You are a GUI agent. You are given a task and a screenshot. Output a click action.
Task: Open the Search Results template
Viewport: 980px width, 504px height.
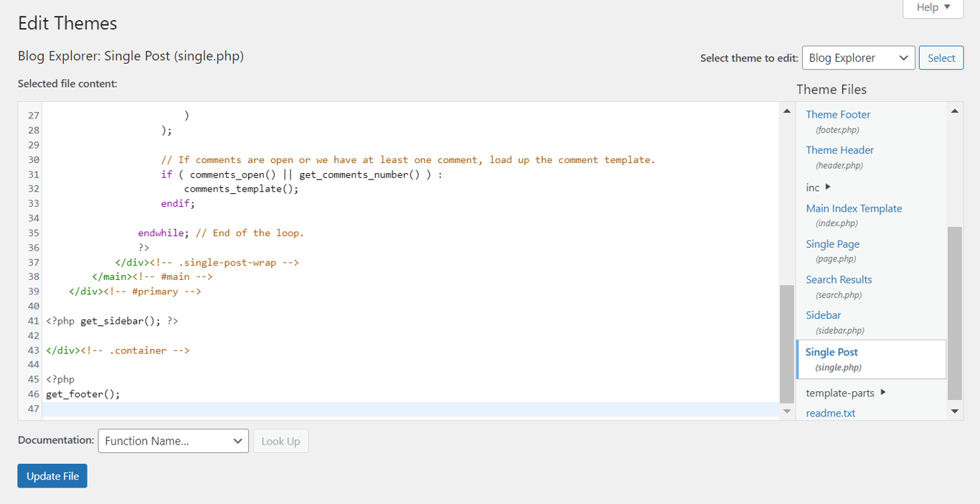click(x=838, y=279)
